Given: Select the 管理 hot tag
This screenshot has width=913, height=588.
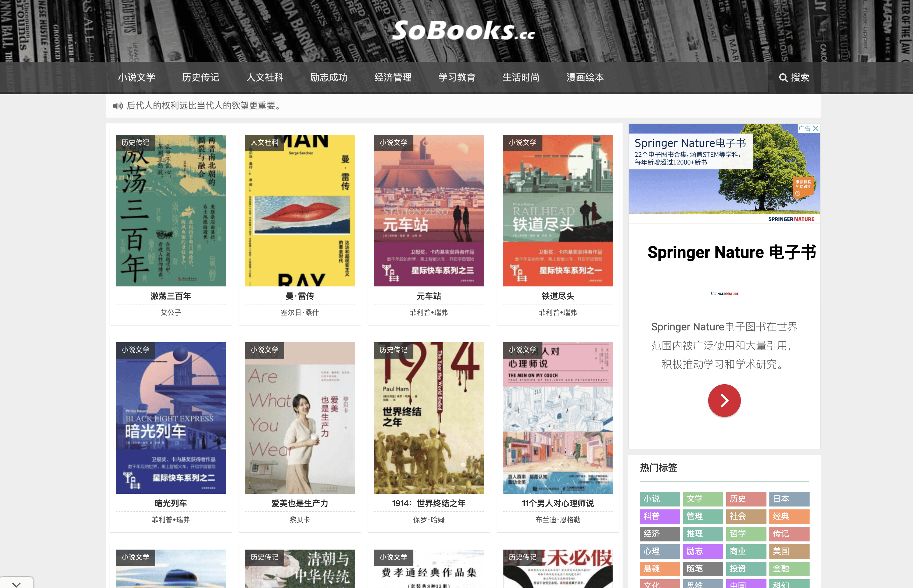Looking at the screenshot, I should pyautogui.click(x=703, y=517).
